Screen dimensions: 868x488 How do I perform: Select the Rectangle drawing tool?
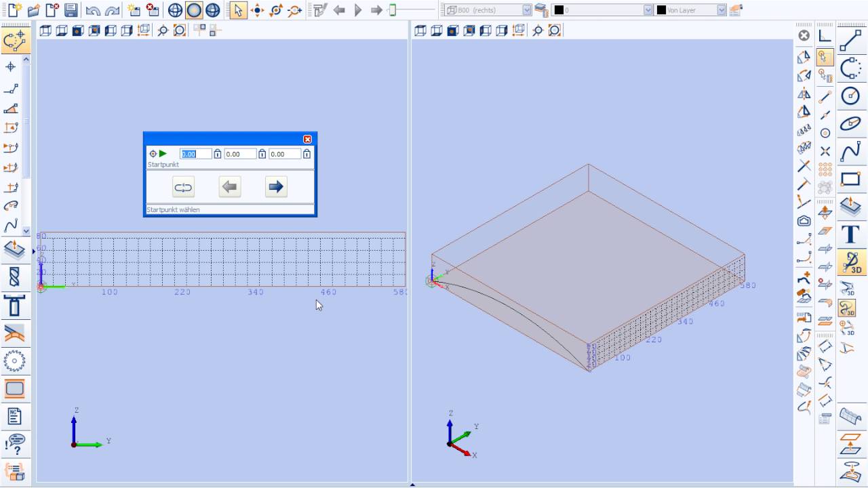point(850,179)
